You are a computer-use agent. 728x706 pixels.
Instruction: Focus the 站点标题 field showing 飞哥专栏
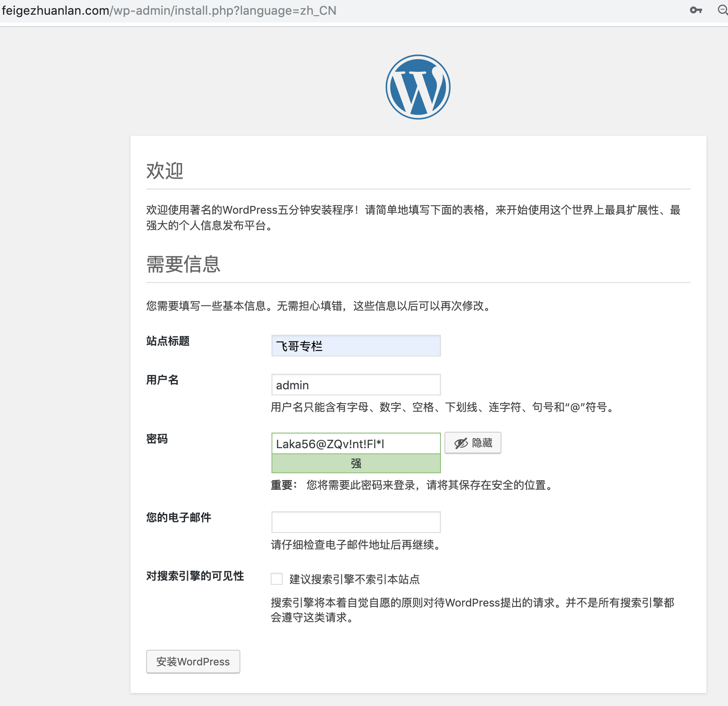pyautogui.click(x=355, y=346)
